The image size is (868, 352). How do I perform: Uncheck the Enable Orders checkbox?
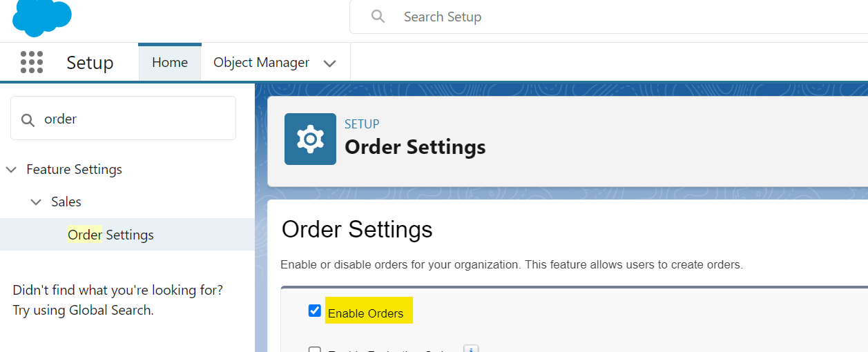point(315,311)
